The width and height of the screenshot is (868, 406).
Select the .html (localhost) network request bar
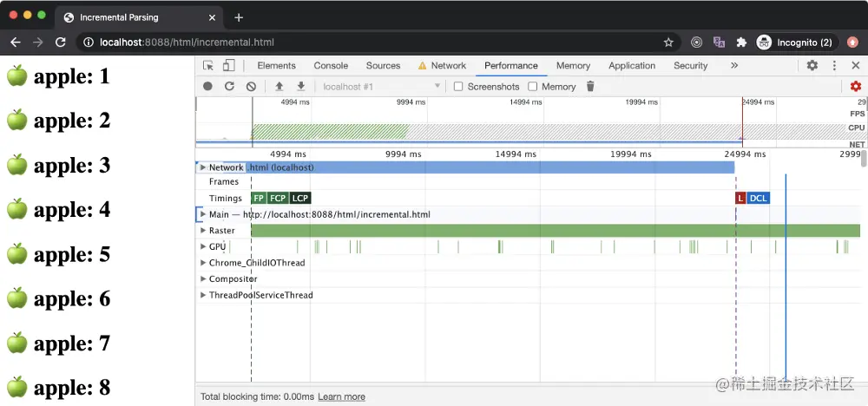tap(490, 167)
